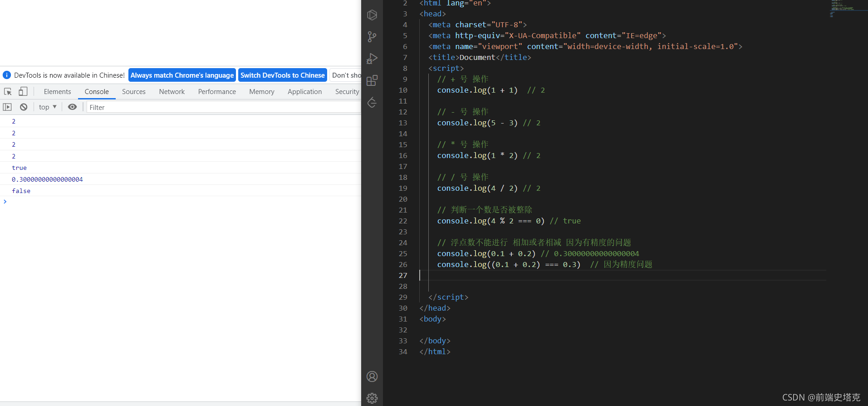Click console.log(4 % 2 === 0) code

click(491, 221)
